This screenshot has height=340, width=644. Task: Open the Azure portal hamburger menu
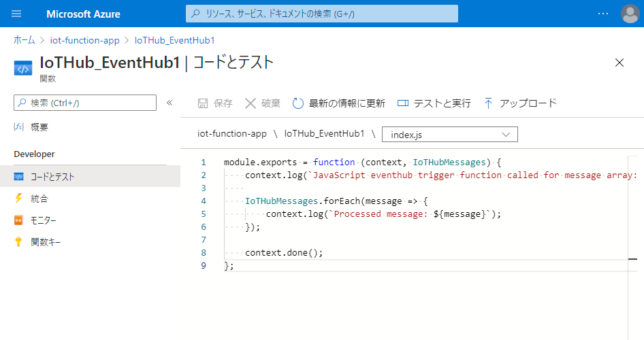pos(17,14)
